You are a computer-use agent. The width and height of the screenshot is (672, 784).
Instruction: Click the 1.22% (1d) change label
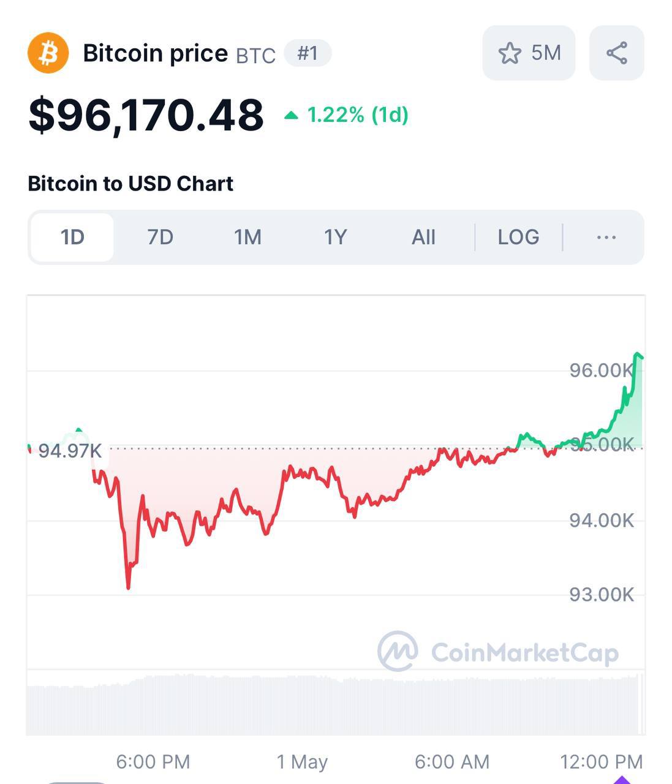[357, 115]
